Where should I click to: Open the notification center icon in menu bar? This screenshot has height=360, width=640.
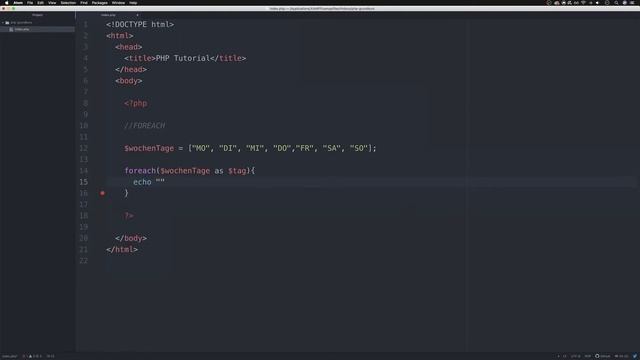tap(632, 2)
